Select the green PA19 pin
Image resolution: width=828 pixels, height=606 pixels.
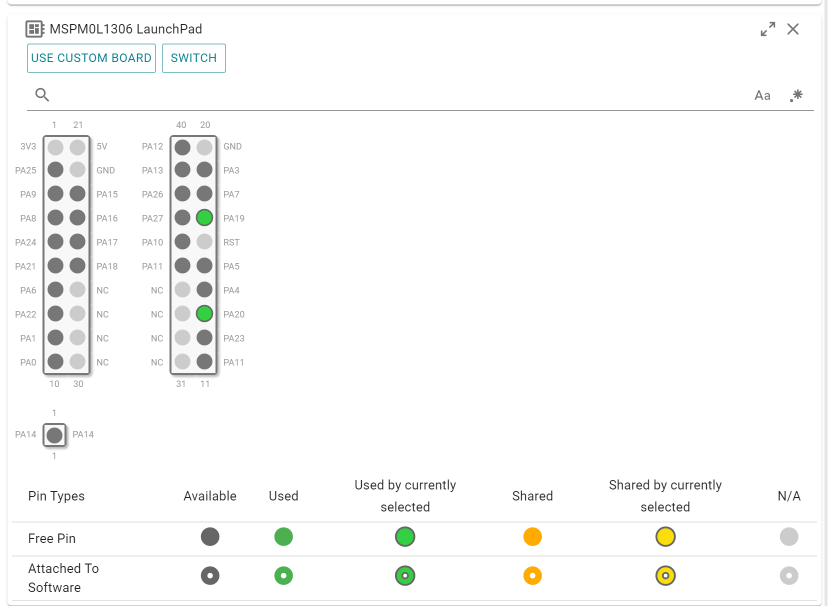coord(204,217)
